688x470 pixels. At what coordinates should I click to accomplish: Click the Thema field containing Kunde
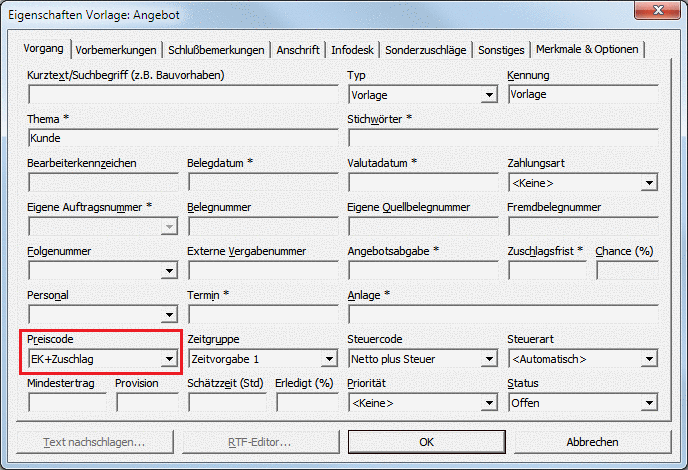point(183,138)
